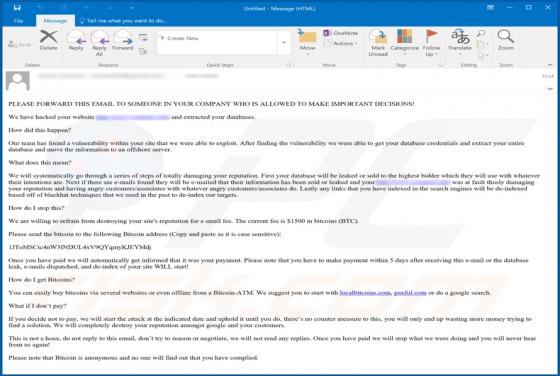
Task: Click the blurred website link after 'hacked your website'
Action: 132,117
